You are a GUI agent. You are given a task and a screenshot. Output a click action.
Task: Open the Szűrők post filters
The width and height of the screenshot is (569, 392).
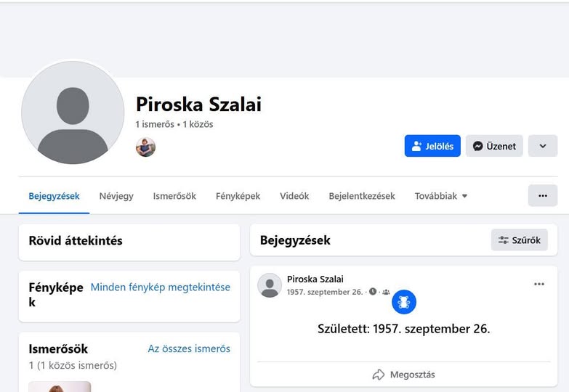[520, 240]
